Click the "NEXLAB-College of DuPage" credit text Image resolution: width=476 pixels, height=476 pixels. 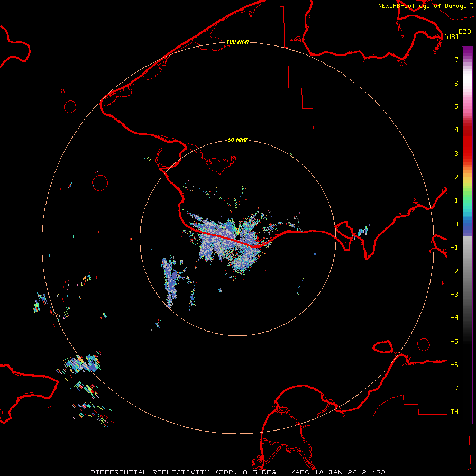pyautogui.click(x=423, y=6)
